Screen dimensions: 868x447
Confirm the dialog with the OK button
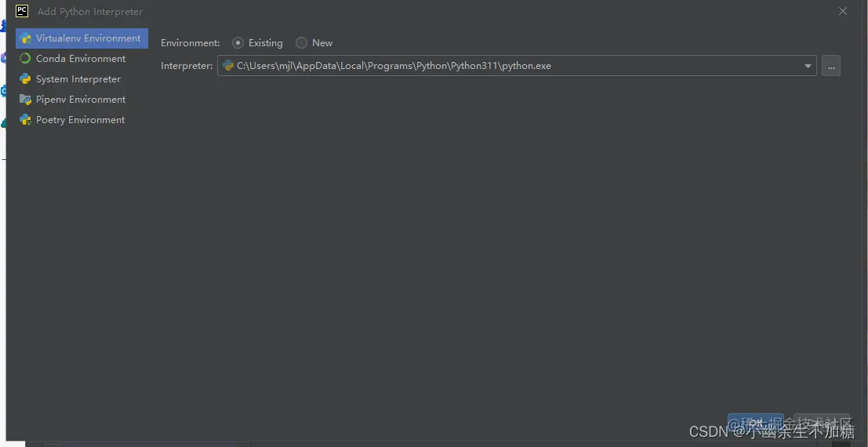(756, 423)
